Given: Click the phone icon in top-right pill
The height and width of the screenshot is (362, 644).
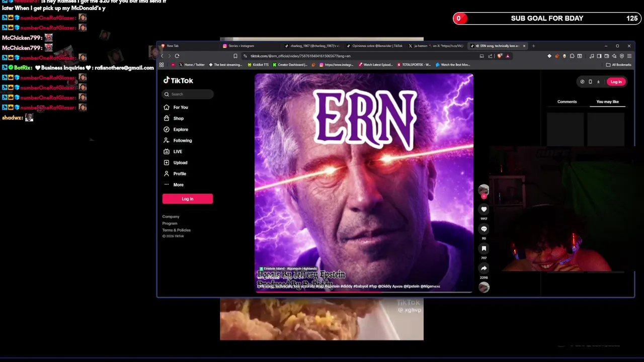Looking at the screenshot, I should [590, 81].
